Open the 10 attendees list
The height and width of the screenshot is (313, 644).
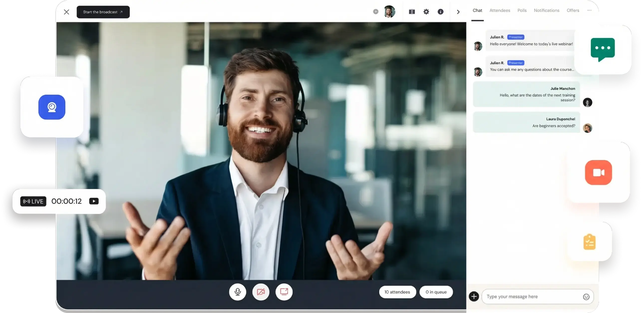397,292
